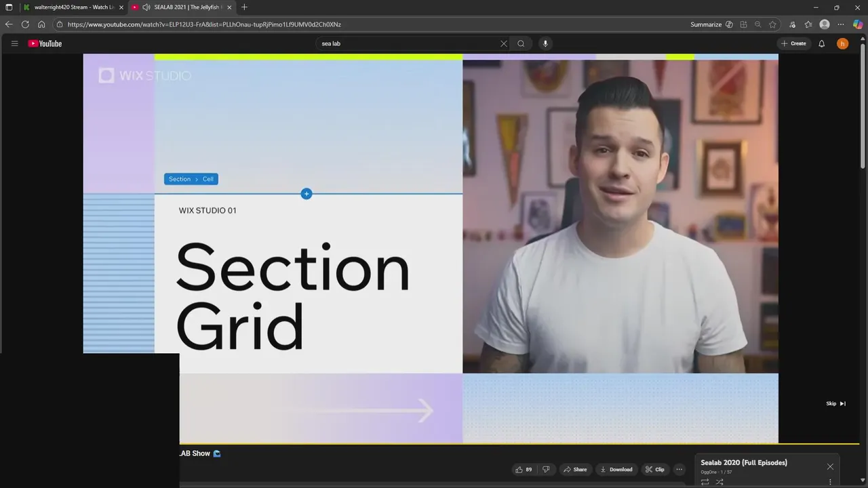
Task: Toggle playlist loop
Action: pos(705,482)
